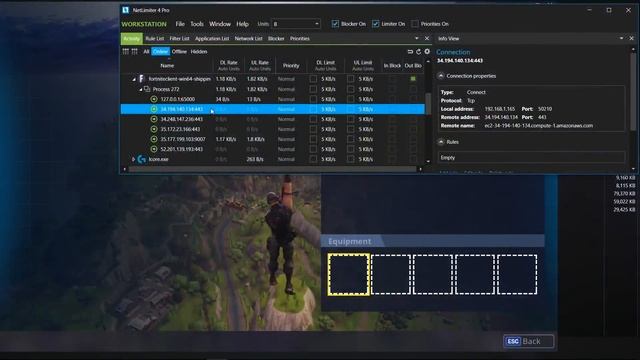The height and width of the screenshot is (360, 640).
Task: Enable UL Limit checkbox for 127.0.0.1:65000 row
Action: click(x=351, y=99)
